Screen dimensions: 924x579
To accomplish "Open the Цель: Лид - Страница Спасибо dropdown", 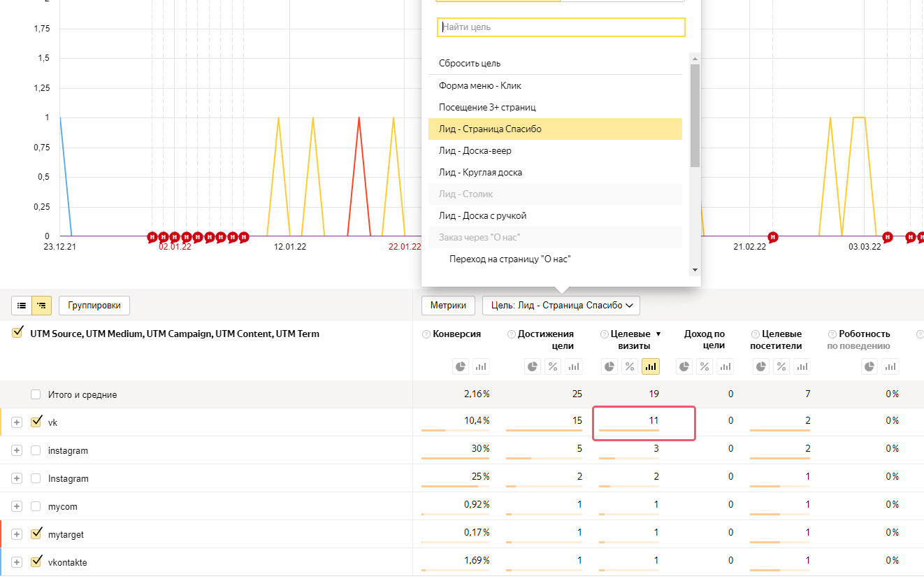I will [561, 306].
